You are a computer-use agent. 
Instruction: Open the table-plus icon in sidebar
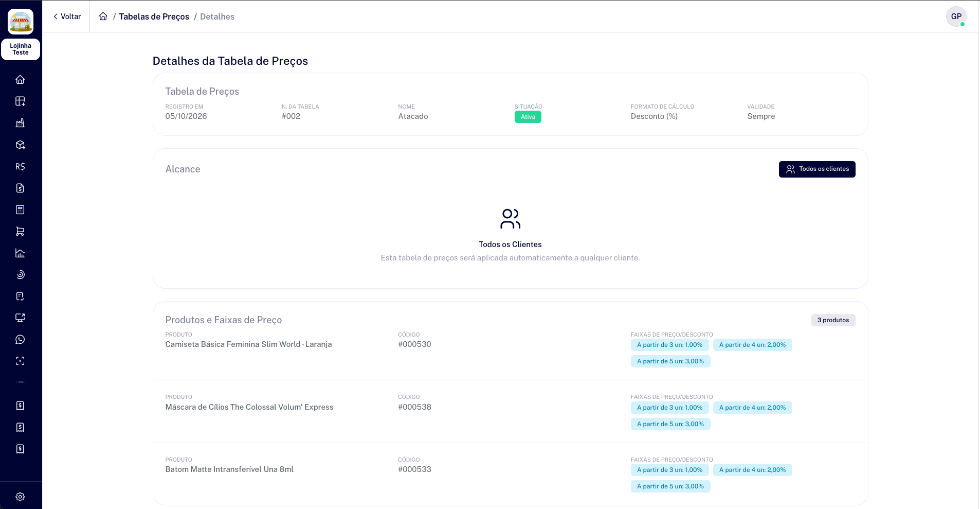20,101
